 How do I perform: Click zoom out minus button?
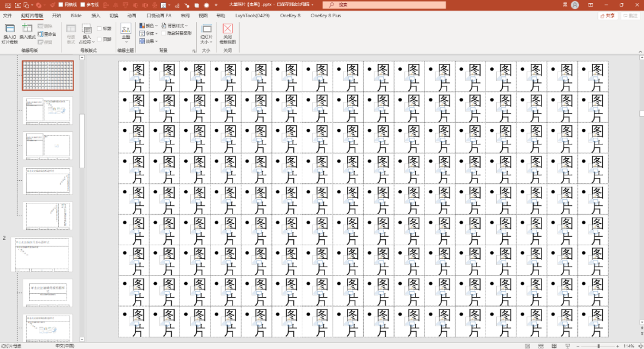click(x=578, y=346)
